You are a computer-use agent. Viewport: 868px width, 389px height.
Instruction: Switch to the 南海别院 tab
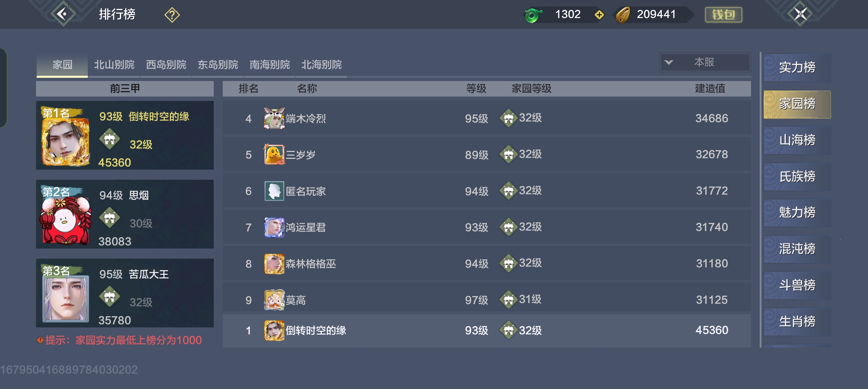270,65
